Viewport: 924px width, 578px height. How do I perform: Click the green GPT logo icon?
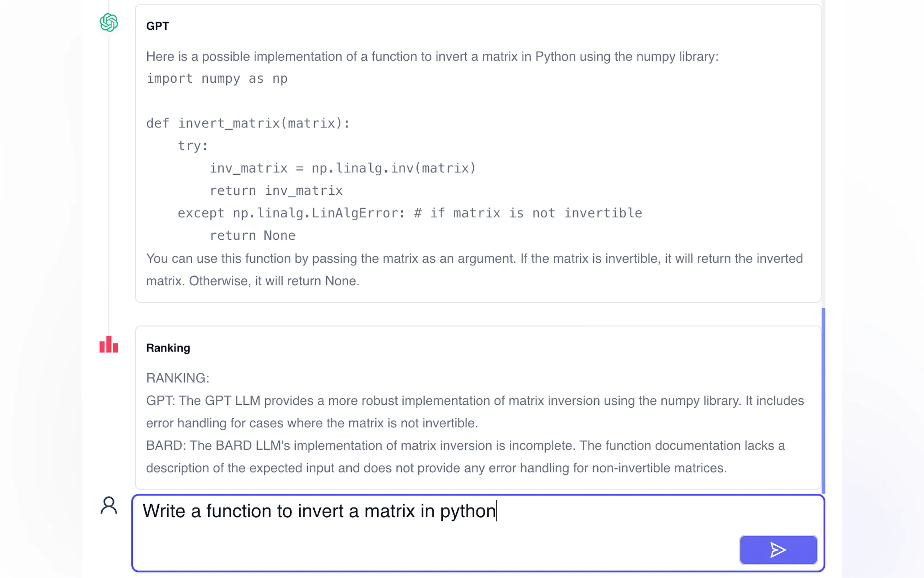[x=108, y=23]
